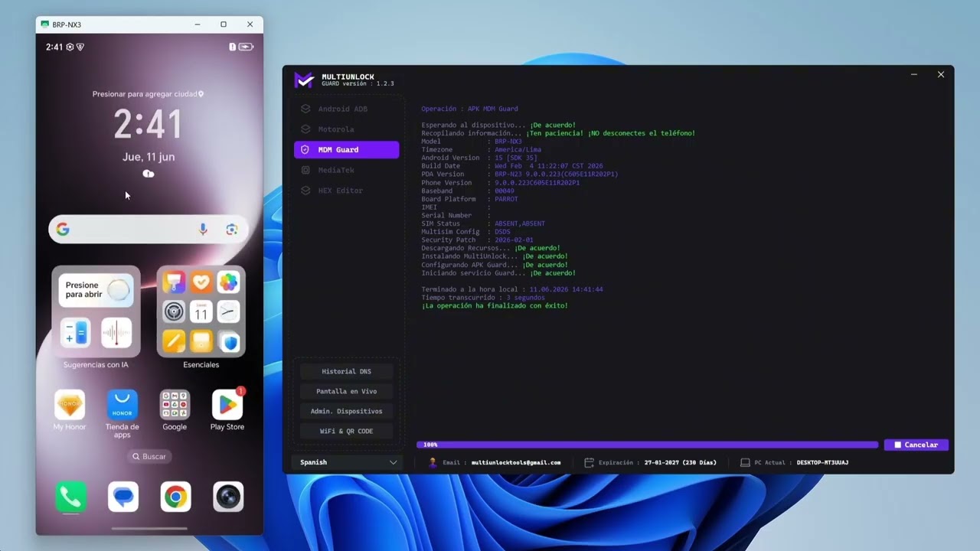
Task: Open the Health heart app in Esenciales
Action: pyautogui.click(x=201, y=282)
